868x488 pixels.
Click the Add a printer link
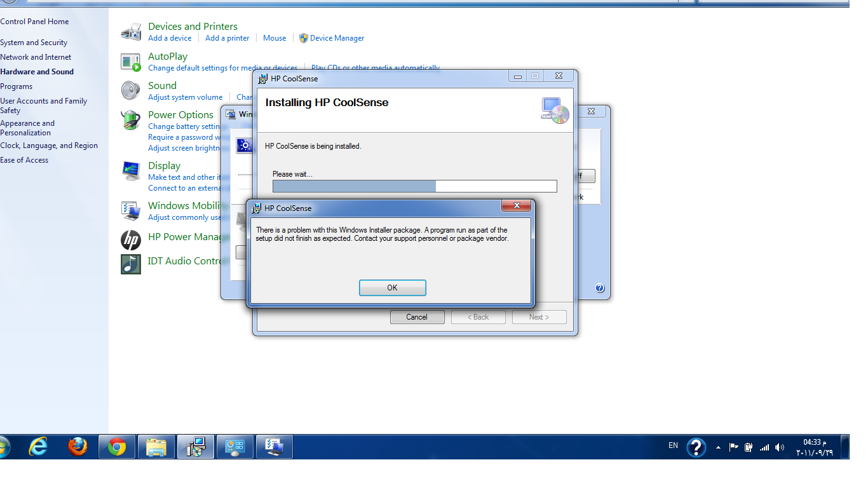[227, 38]
